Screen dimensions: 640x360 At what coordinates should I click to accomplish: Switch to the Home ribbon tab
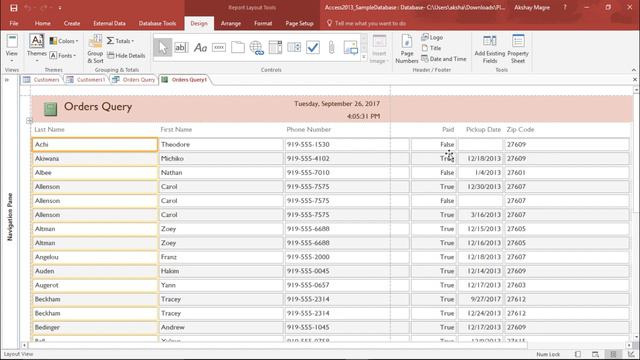[43, 23]
